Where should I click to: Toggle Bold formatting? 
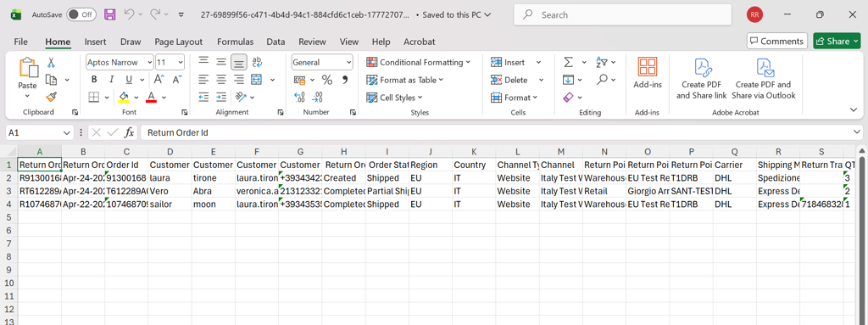[94, 80]
